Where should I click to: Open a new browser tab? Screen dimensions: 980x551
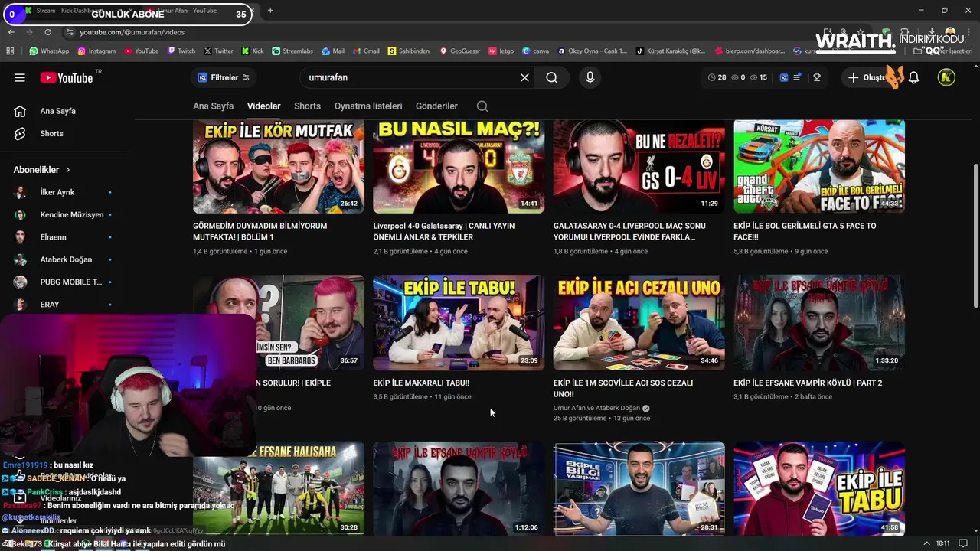270,11
